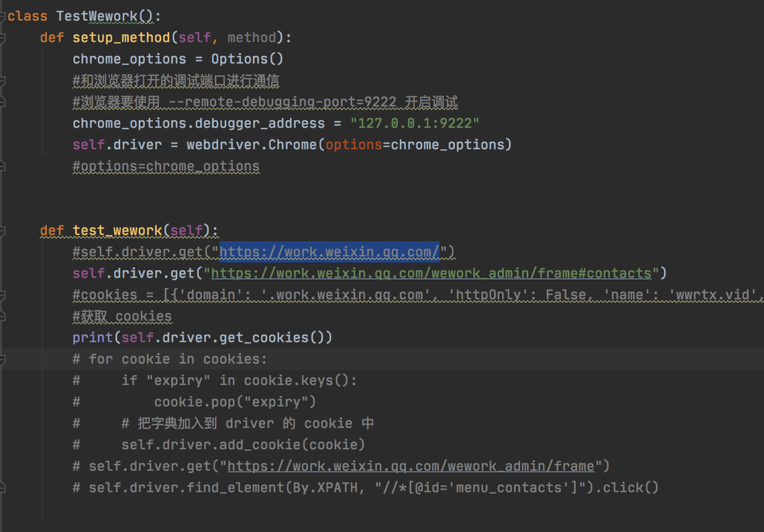
Task: Click the commented add_cookie(cookie) line
Action: pos(242,445)
